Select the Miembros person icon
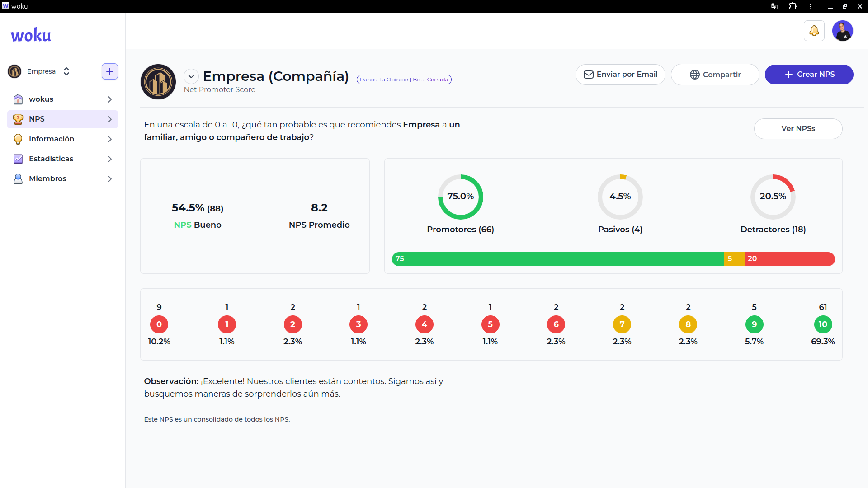868x488 pixels. point(18,178)
